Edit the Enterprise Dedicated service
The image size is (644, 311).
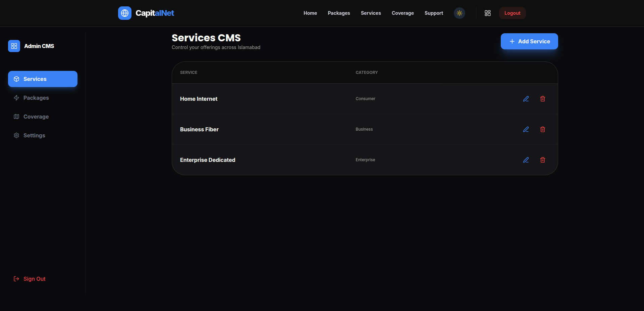526,160
